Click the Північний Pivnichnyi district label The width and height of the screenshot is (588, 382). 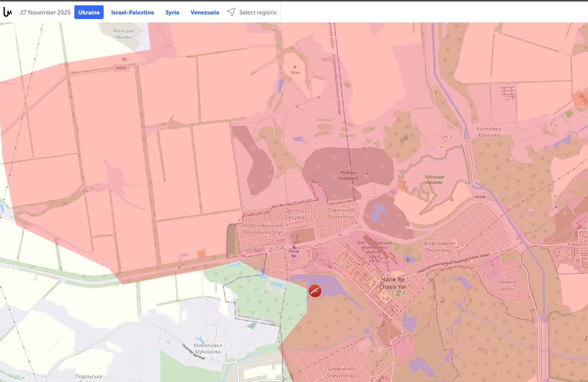click(341, 213)
